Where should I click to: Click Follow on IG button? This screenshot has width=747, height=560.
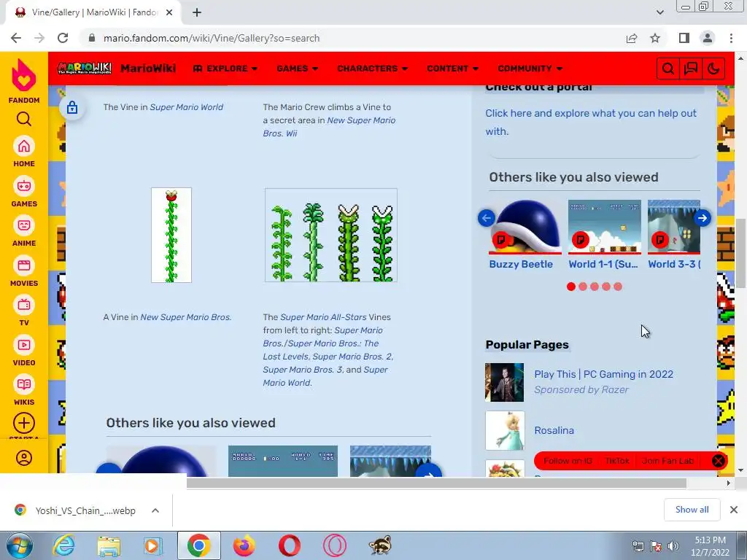568,461
